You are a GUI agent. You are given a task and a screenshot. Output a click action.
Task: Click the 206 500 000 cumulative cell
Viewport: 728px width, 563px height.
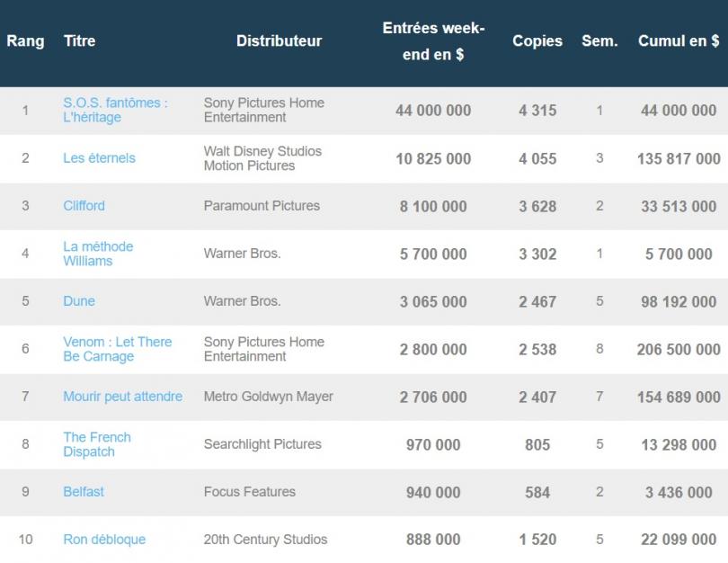(679, 349)
